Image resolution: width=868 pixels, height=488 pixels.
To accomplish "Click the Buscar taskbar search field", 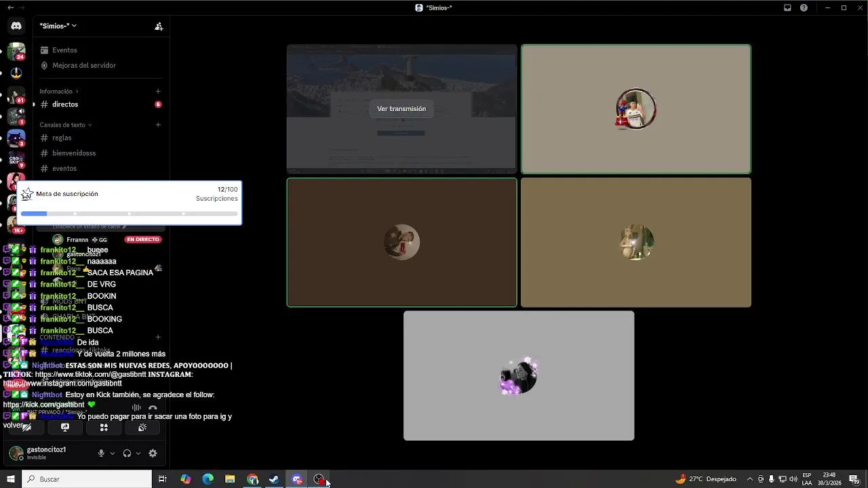I will point(87,479).
